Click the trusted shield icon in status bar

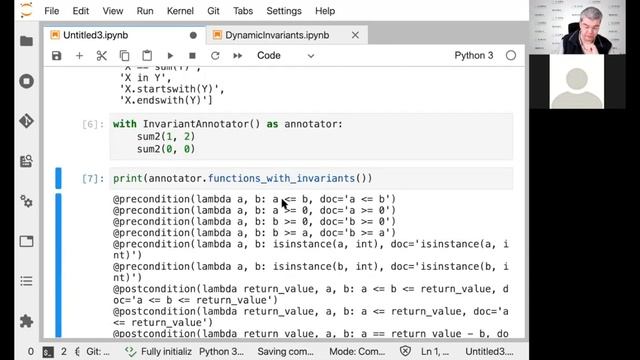[405, 351]
